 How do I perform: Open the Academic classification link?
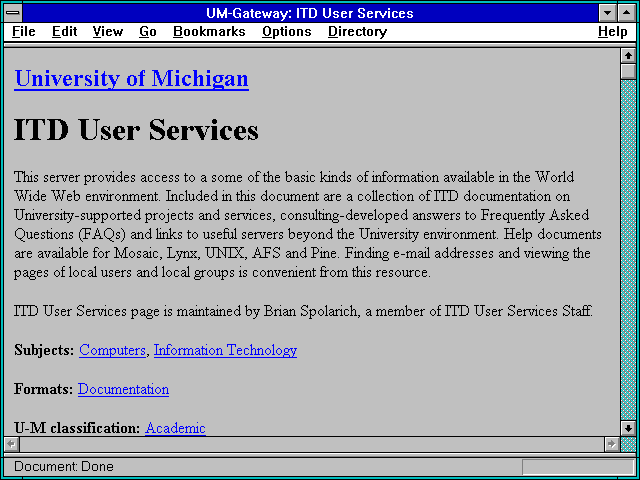[x=175, y=428]
